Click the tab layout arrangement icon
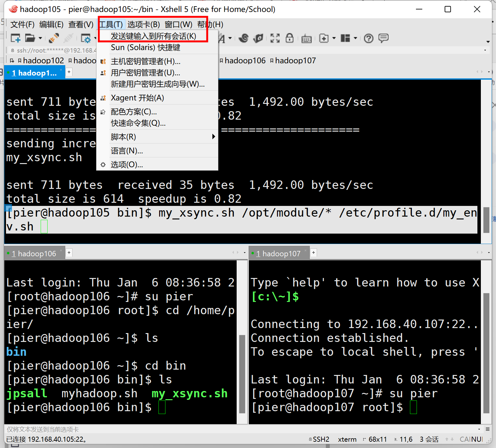 [x=346, y=38]
